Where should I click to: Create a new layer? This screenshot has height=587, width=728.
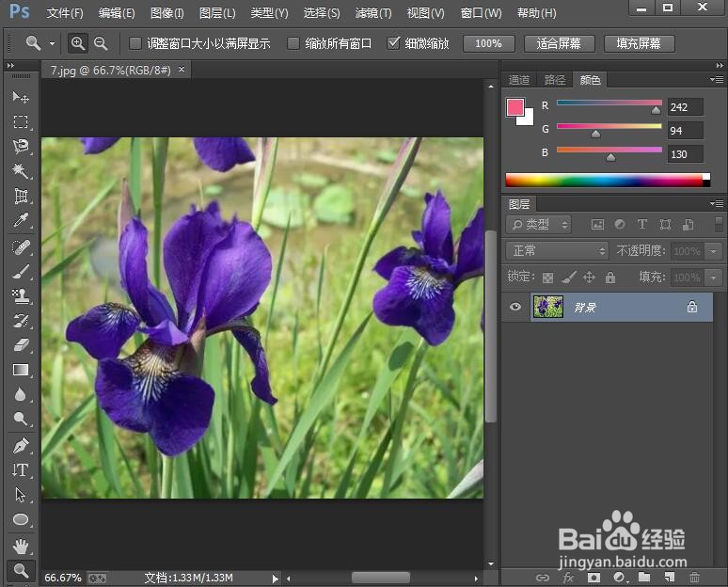669,578
